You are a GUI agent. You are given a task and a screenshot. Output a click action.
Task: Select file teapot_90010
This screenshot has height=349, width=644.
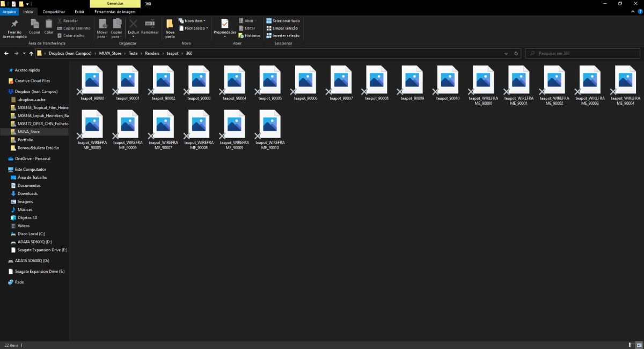pyautogui.click(x=448, y=83)
